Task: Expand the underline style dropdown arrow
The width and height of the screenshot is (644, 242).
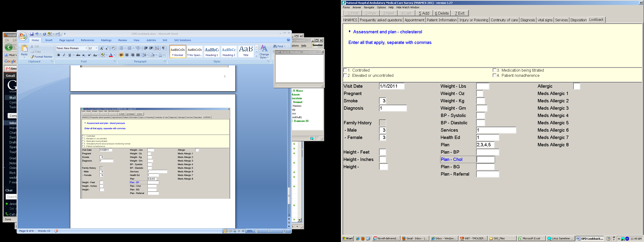Action: point(74,55)
